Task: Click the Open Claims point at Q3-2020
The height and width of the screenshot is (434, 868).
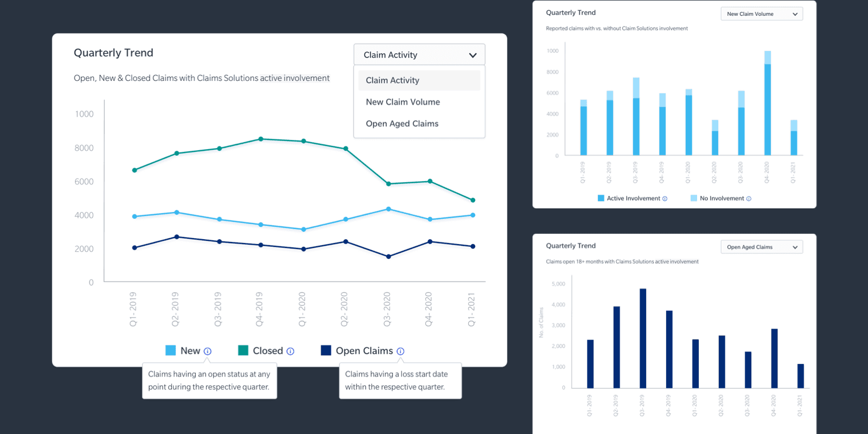Action: (388, 257)
